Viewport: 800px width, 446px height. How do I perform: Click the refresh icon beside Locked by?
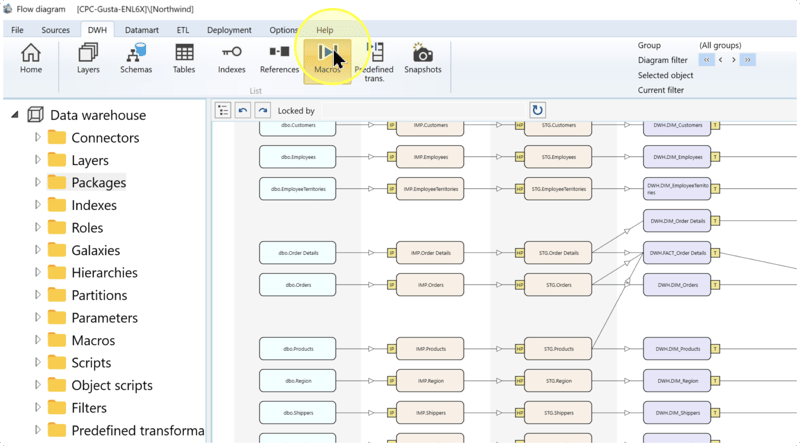point(537,110)
